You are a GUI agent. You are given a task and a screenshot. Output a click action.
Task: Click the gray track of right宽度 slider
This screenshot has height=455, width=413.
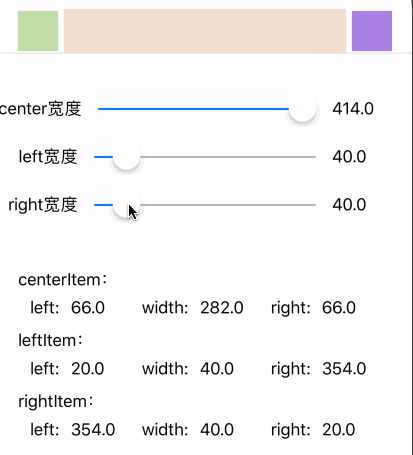click(x=228, y=205)
